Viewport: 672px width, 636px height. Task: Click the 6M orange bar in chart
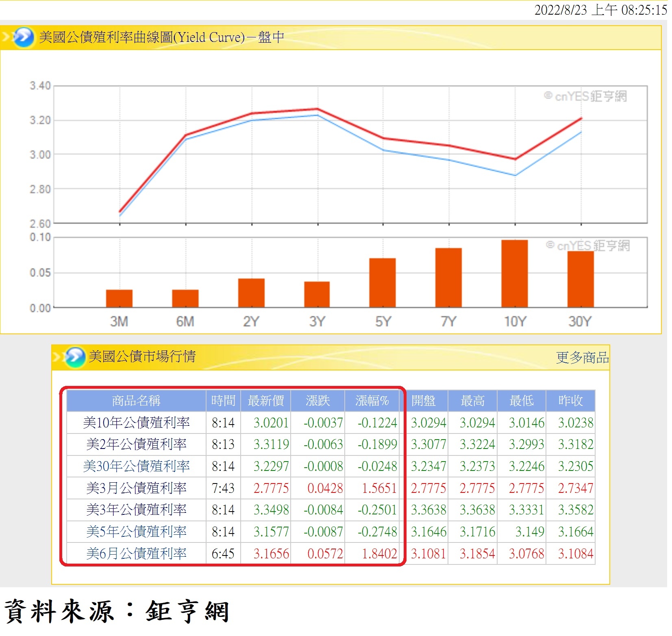[185, 298]
